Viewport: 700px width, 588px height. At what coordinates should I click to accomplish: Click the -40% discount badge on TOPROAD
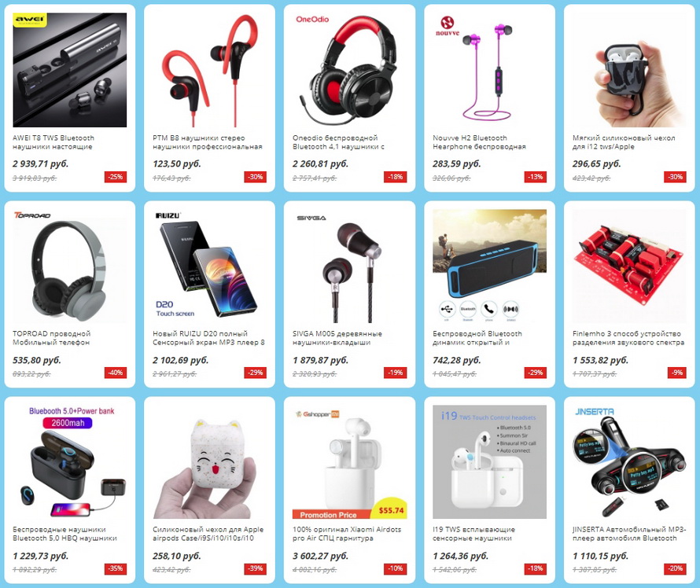pos(116,373)
